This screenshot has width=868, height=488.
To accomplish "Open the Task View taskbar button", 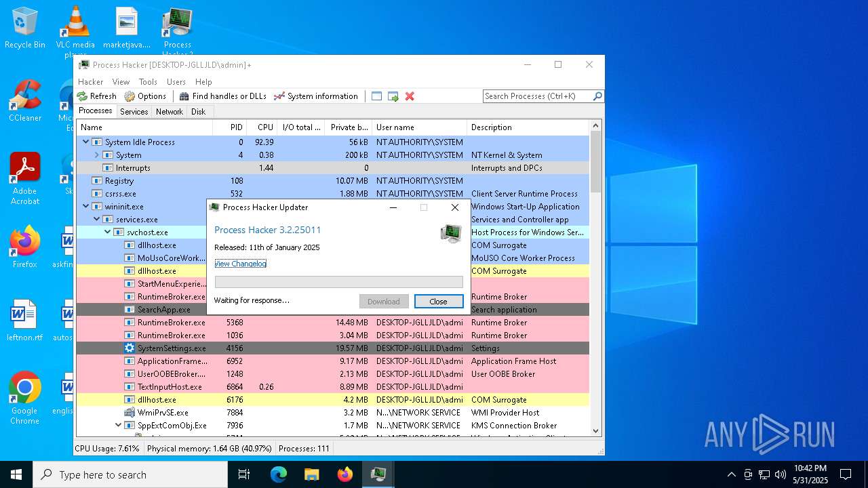I will coord(244,474).
